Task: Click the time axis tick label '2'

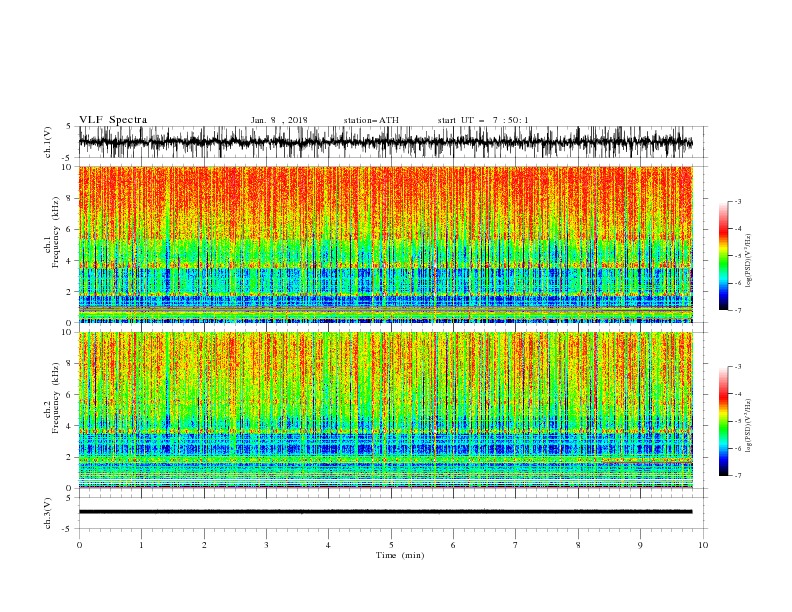Action: [204, 545]
